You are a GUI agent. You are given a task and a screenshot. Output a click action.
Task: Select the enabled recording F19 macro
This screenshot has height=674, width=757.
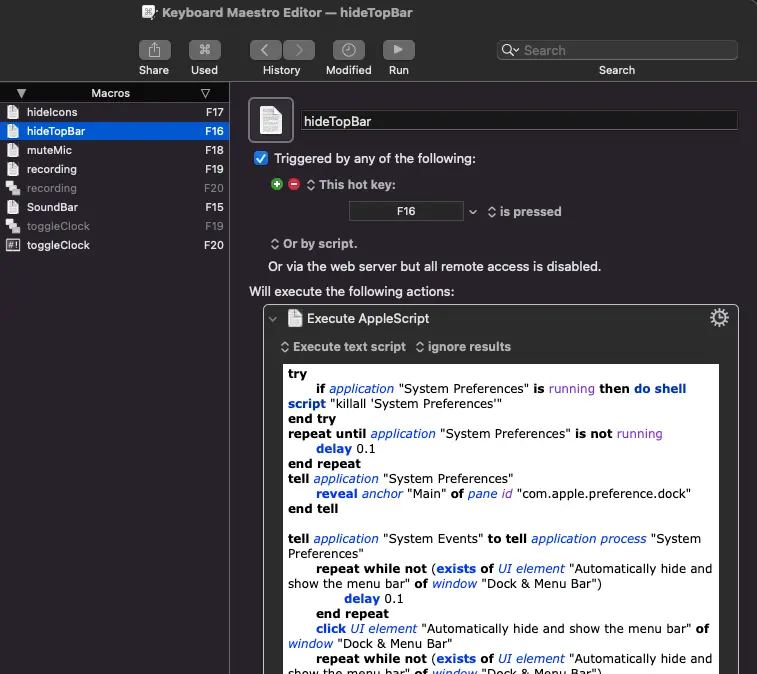tap(114, 169)
